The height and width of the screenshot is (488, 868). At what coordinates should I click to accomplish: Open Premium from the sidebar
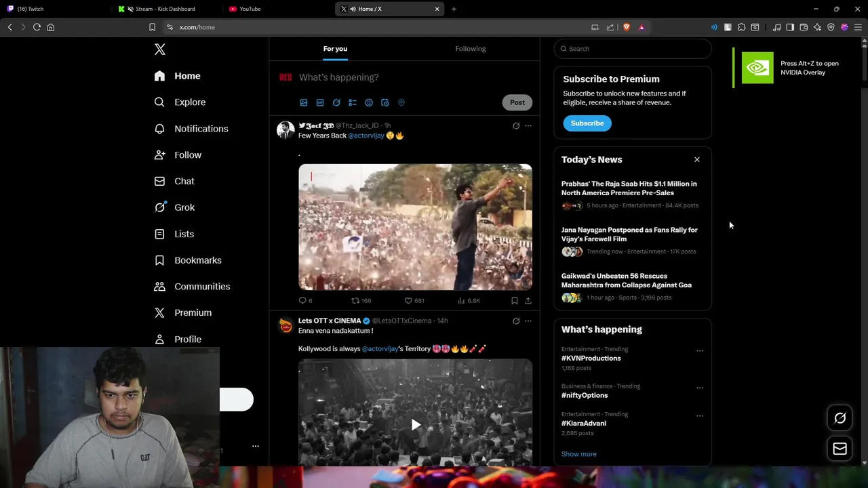pos(183,313)
